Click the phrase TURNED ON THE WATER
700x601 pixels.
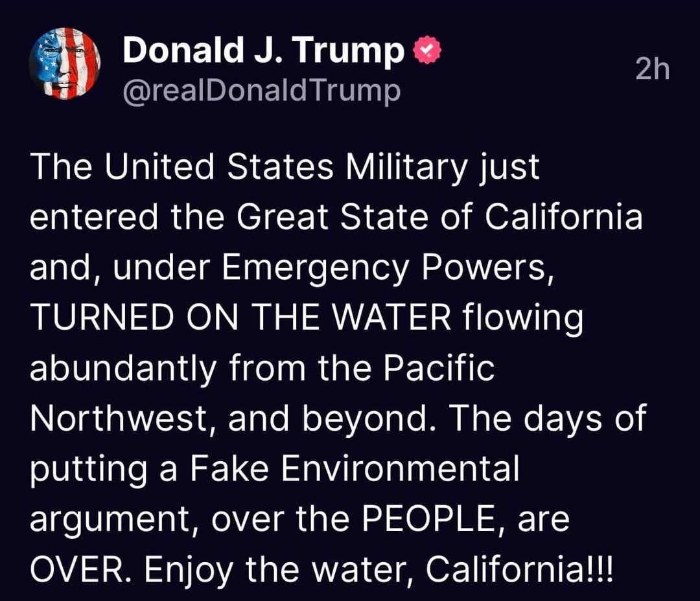(x=241, y=318)
